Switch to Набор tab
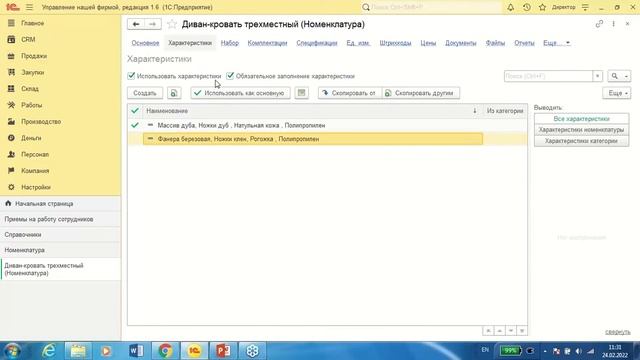The width and height of the screenshot is (640, 360). [230, 43]
